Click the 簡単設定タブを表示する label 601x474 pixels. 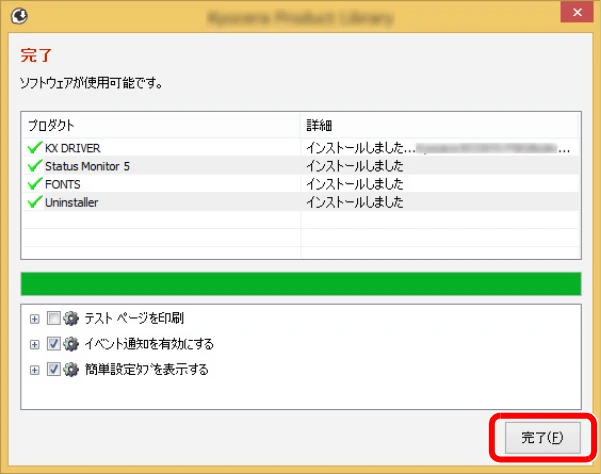pos(146,369)
